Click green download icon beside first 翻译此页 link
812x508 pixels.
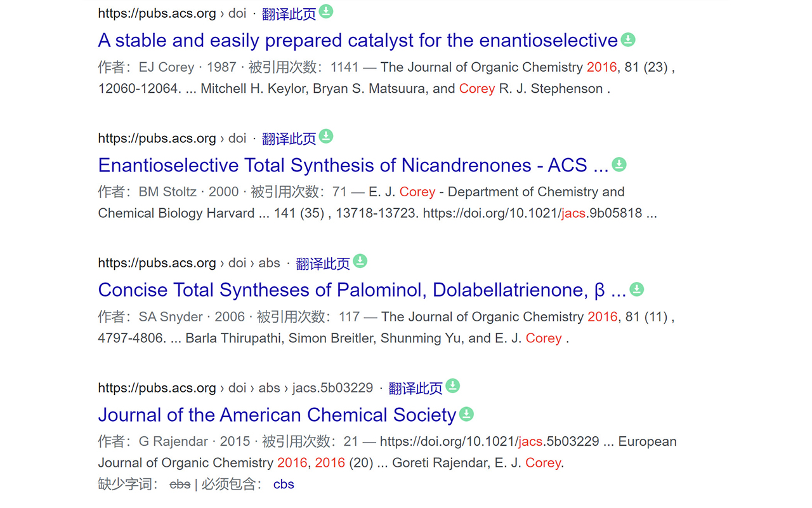(325, 11)
